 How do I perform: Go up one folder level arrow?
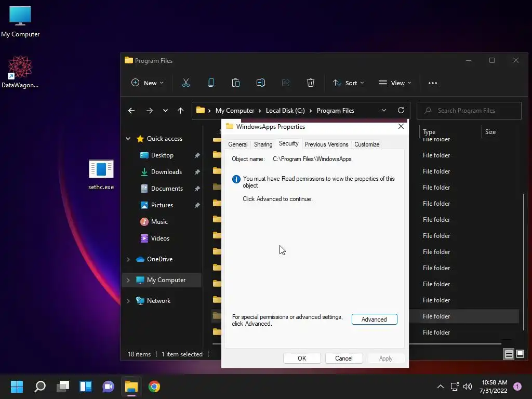(180, 111)
